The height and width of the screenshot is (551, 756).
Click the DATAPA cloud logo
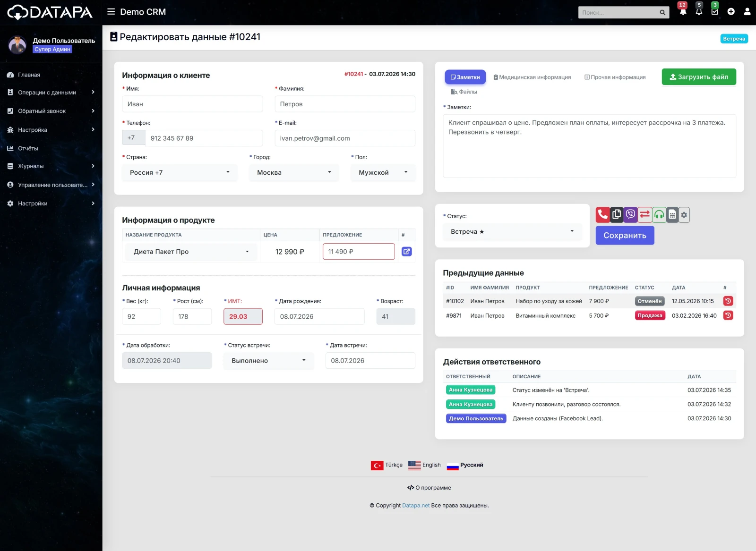(x=50, y=12)
